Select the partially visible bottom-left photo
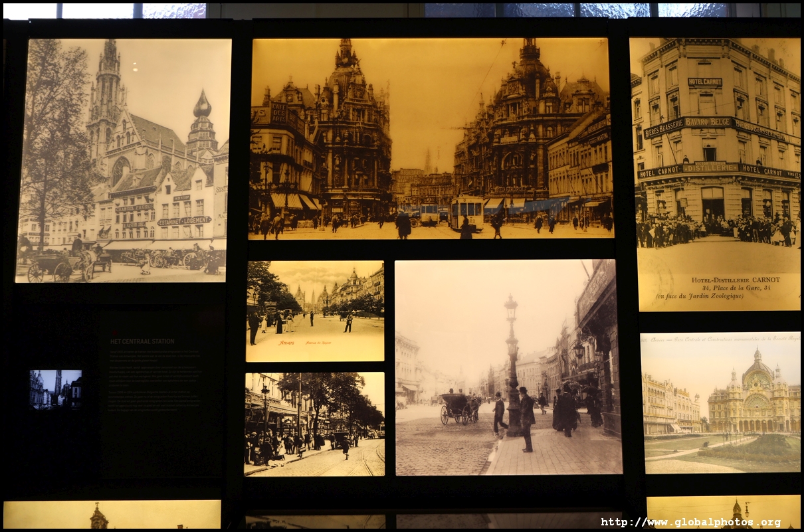The image size is (804, 532). [112, 515]
